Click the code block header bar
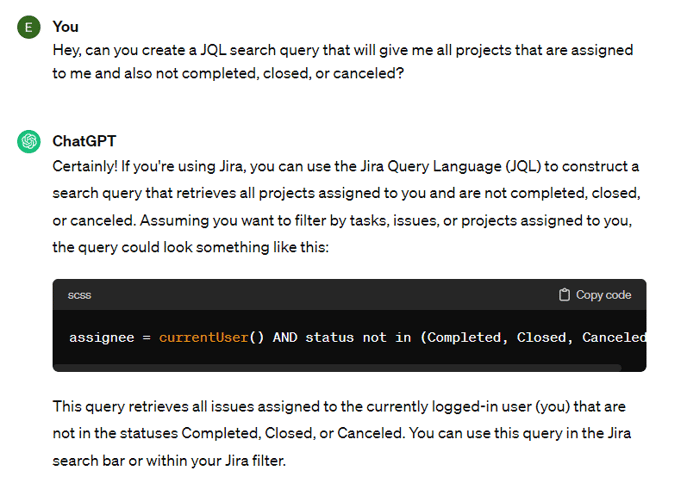 click(349, 295)
